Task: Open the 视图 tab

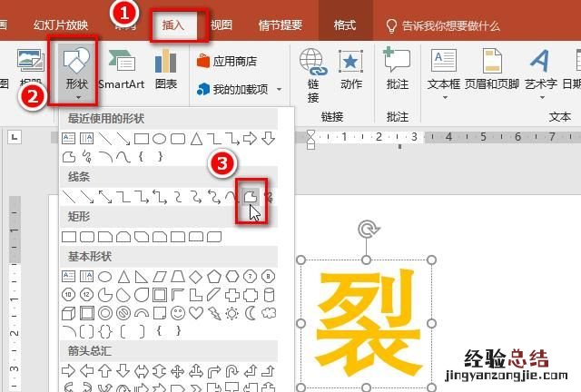Action: point(222,25)
